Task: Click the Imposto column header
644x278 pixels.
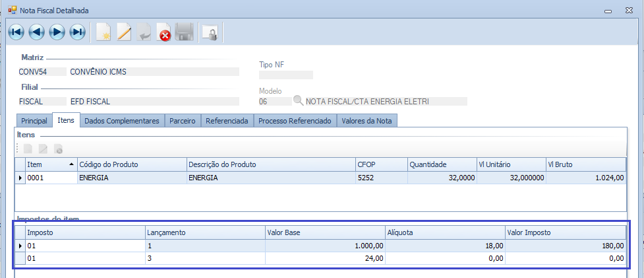Action: click(x=86, y=232)
